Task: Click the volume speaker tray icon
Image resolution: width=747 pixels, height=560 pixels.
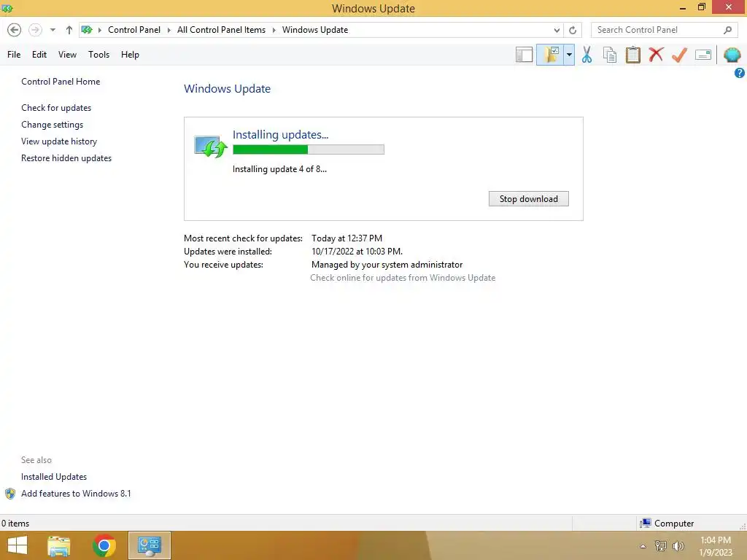Action: point(678,546)
